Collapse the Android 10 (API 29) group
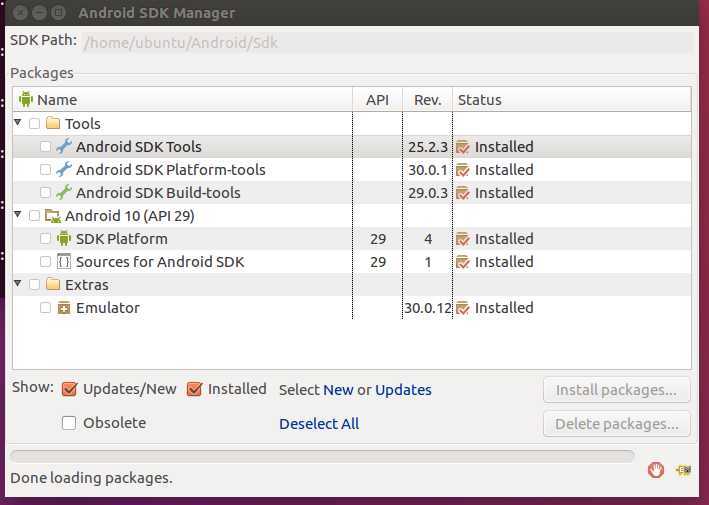The width and height of the screenshot is (709, 505). tap(18, 214)
